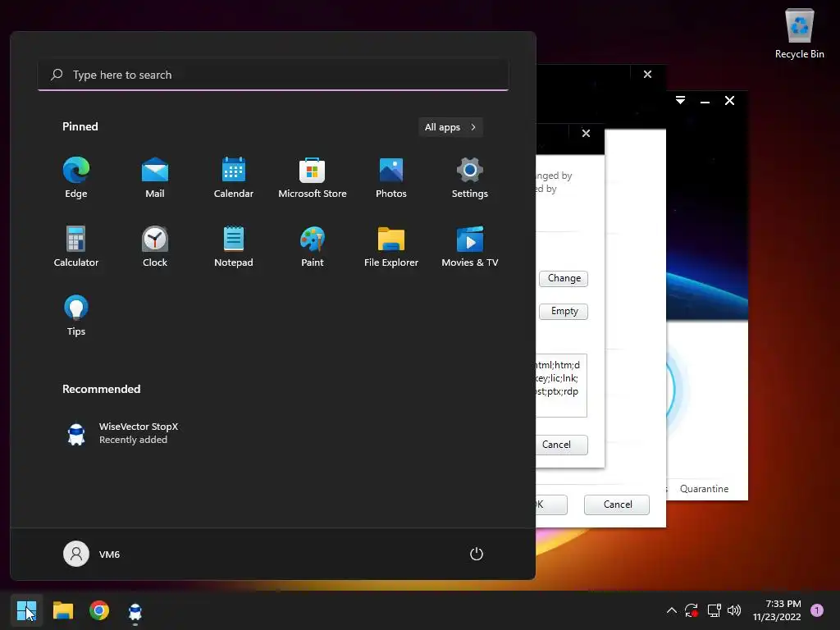The image size is (840, 630).
Task: Launch the Photos app
Action: (391, 177)
